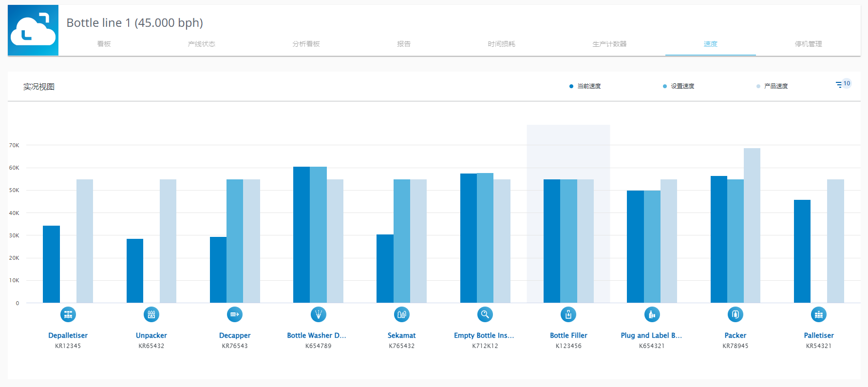
Task: Click the Depalletiser machine icon
Action: click(68, 315)
